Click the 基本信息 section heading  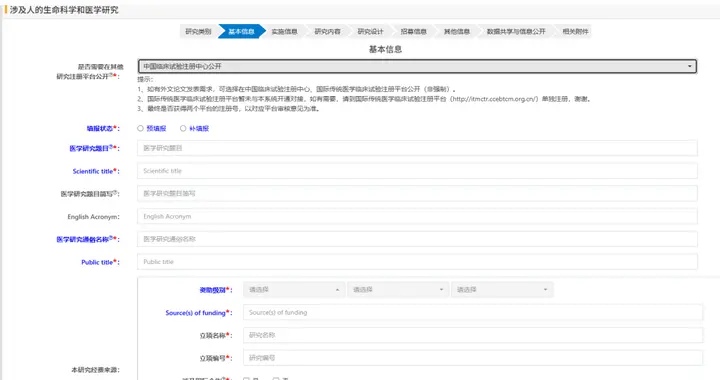coord(385,49)
